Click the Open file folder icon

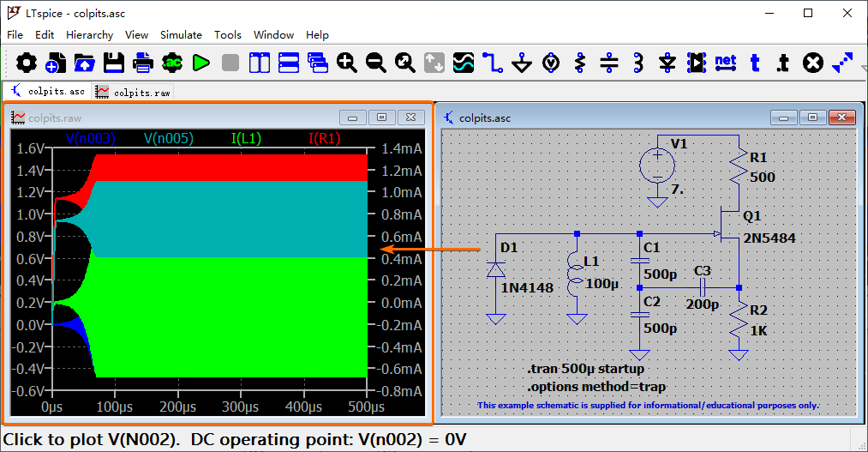coord(84,63)
